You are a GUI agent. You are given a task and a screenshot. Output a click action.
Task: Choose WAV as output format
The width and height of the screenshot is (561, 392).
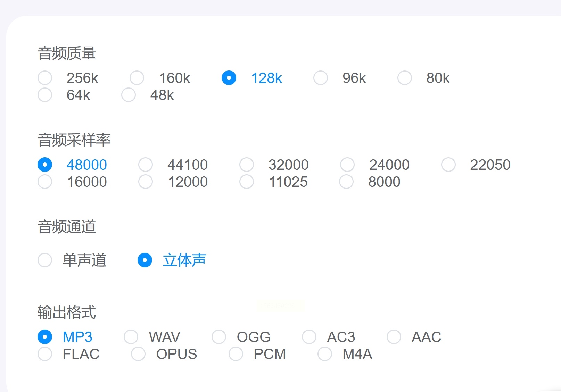coord(131,337)
